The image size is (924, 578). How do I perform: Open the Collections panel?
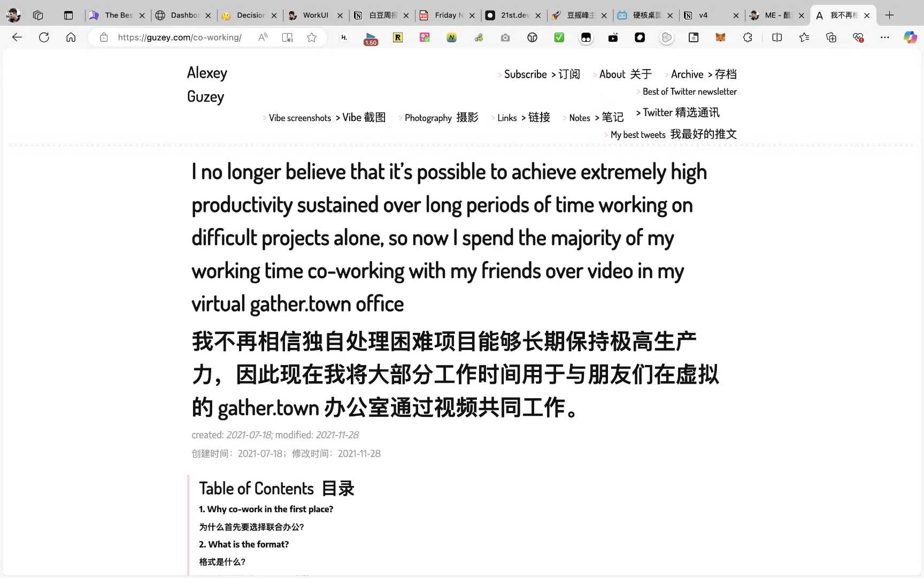pyautogui.click(x=831, y=37)
